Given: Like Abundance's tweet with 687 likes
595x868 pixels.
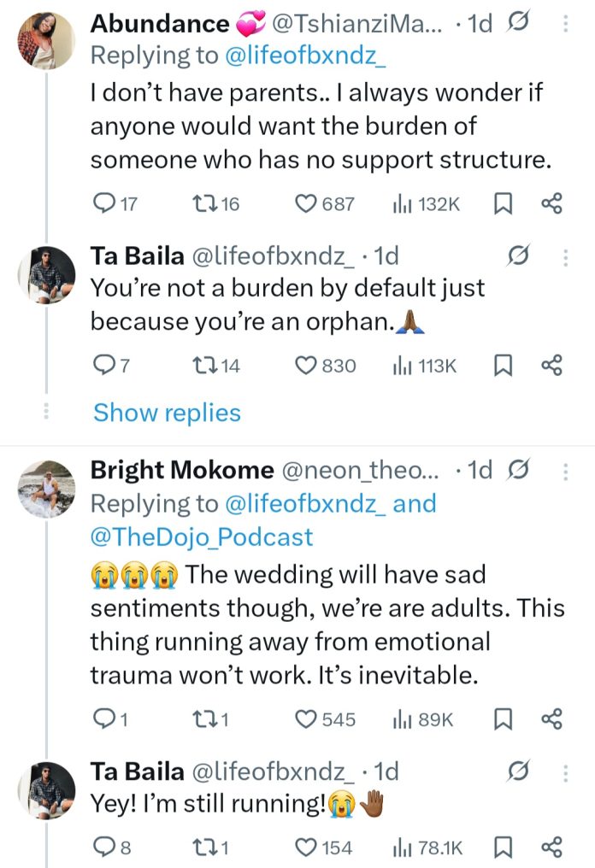Looking at the screenshot, I should [x=306, y=204].
